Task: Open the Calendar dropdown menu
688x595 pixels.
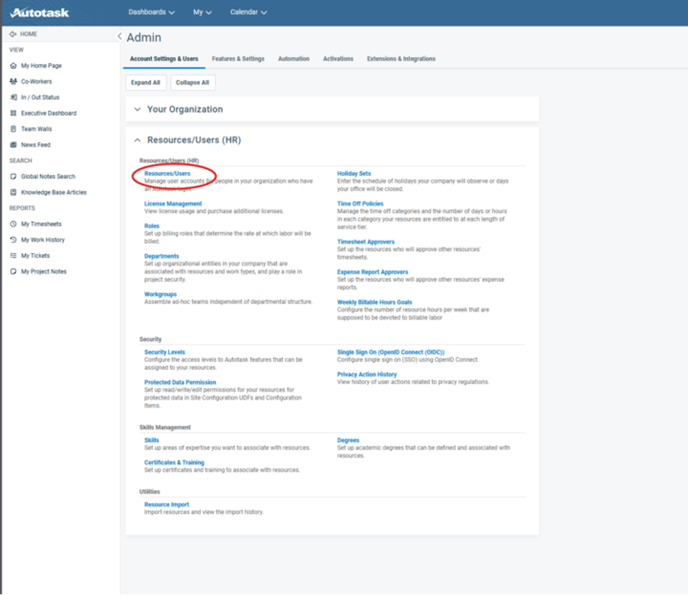Action: click(248, 12)
